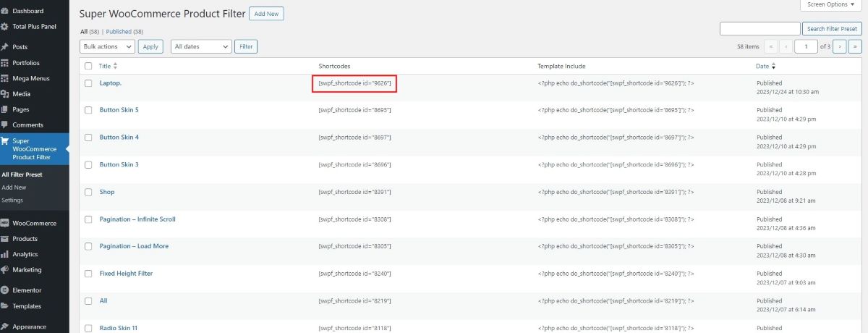The image size is (868, 333).
Task: Check the box for Button Skin 5
Action: click(x=88, y=110)
